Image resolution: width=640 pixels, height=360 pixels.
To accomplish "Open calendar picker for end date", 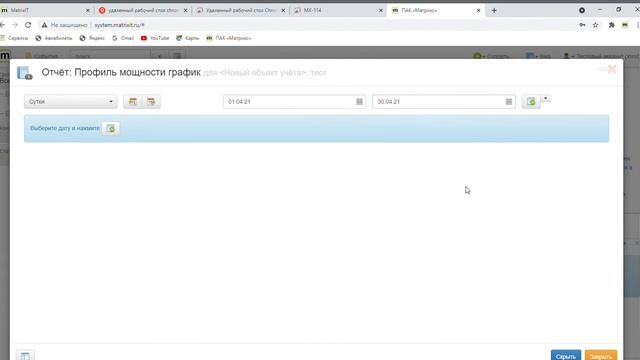I will coord(509,102).
